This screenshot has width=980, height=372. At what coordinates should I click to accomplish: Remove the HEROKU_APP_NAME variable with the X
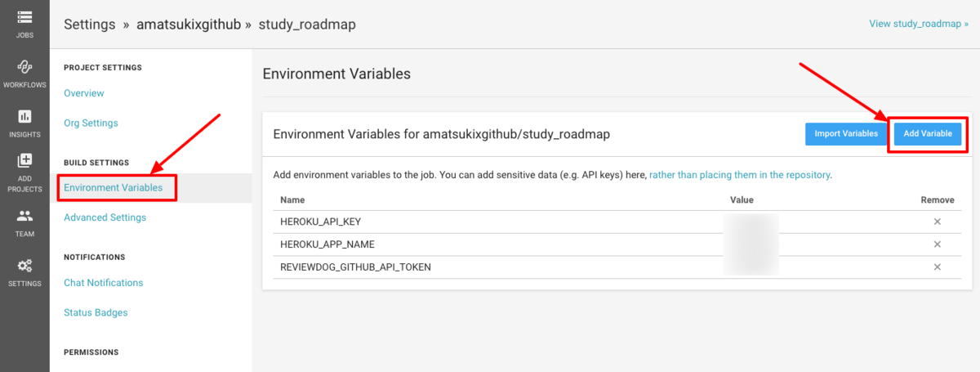pyautogui.click(x=938, y=244)
